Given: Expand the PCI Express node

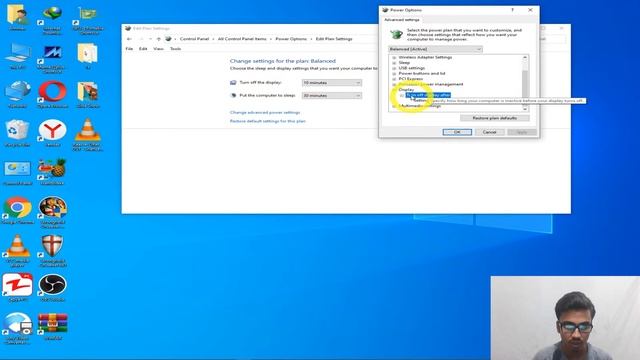Looking at the screenshot, I should click(394, 79).
